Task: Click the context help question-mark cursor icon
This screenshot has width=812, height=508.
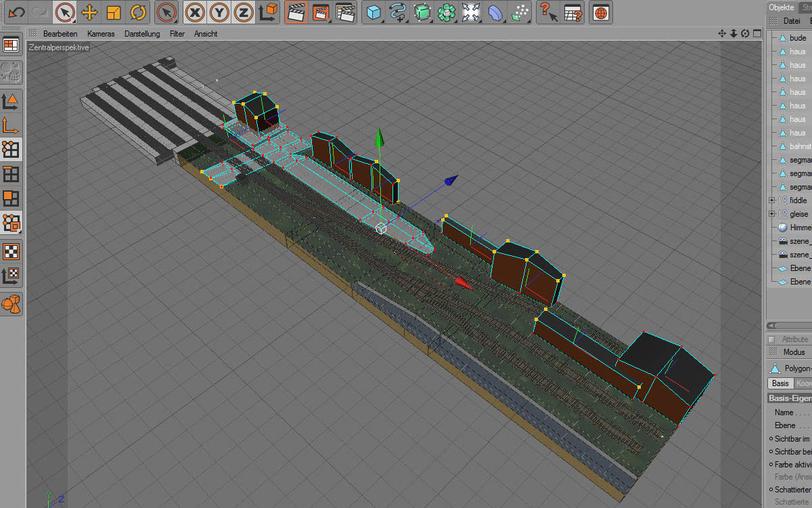Action: [547, 12]
